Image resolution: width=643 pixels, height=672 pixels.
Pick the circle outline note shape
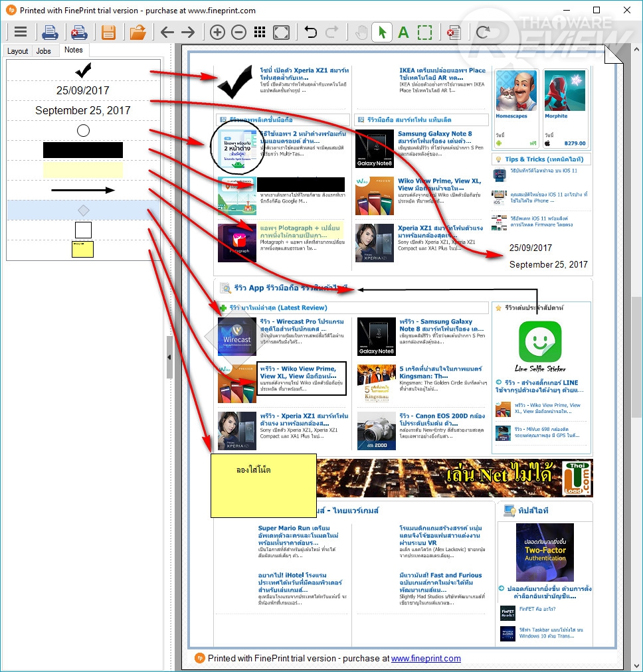coord(83,131)
